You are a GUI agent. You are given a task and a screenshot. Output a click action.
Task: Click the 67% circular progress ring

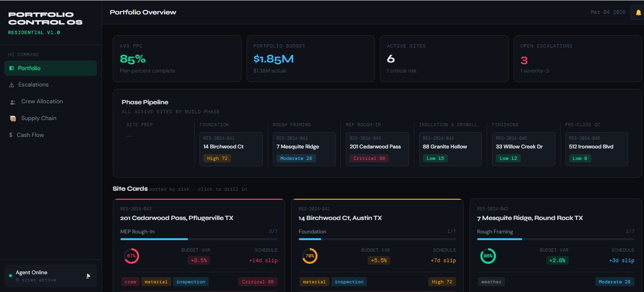coord(131,256)
